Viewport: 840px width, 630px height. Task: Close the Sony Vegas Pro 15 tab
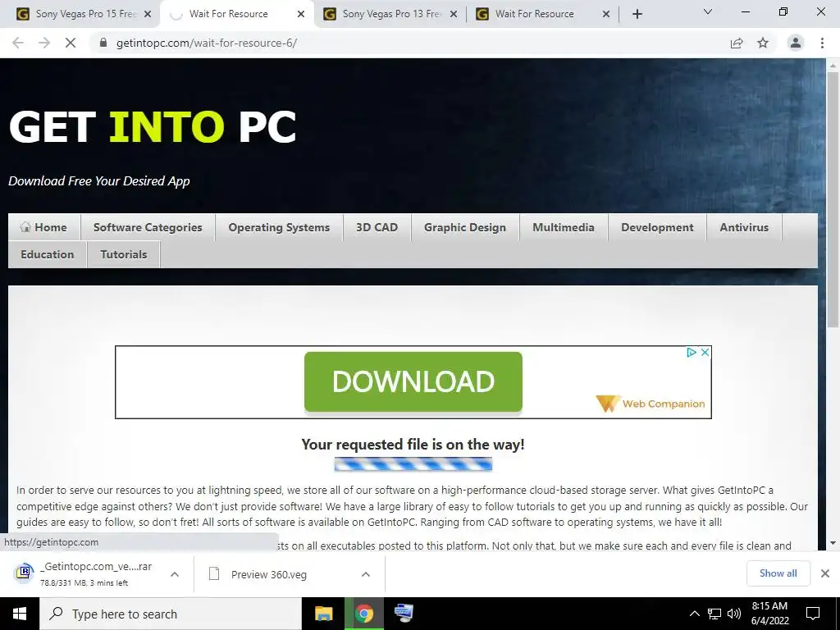click(148, 14)
